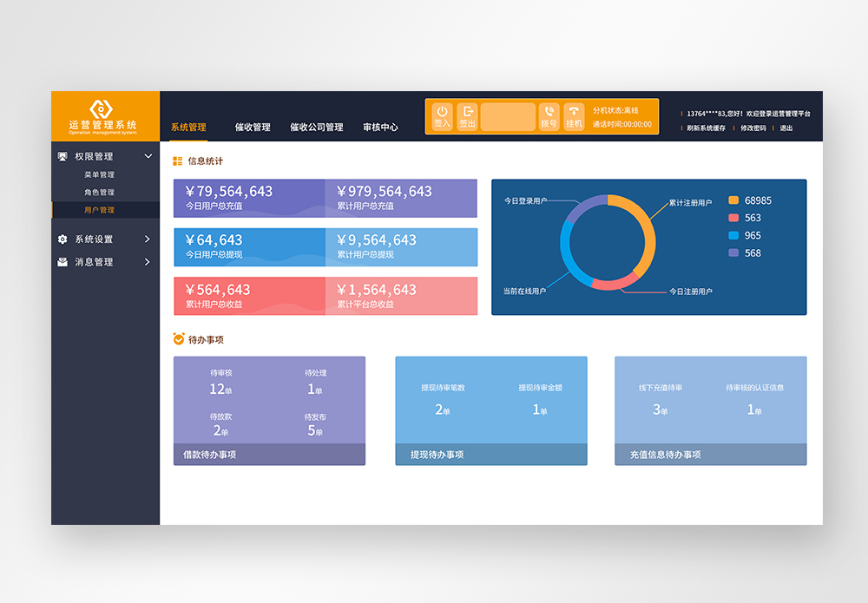Image resolution: width=868 pixels, height=603 pixels.
Task: Expand the 系统设置 sidebar chevron
Action: tap(148, 239)
